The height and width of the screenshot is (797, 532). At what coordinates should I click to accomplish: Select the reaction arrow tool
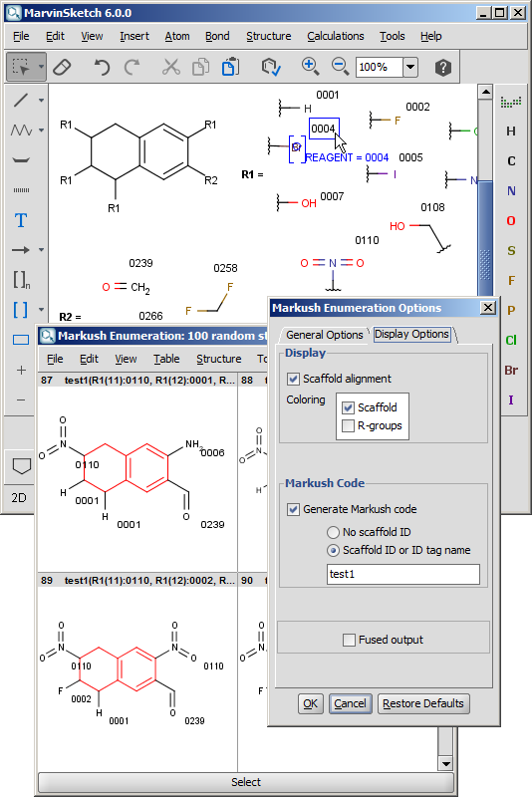[x=21, y=250]
